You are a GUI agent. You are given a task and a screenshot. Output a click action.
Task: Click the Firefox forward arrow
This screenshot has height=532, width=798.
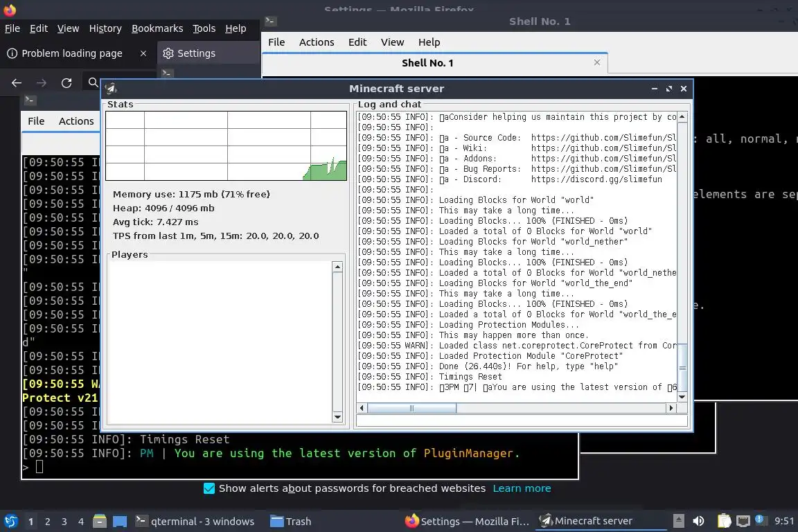[x=42, y=83]
